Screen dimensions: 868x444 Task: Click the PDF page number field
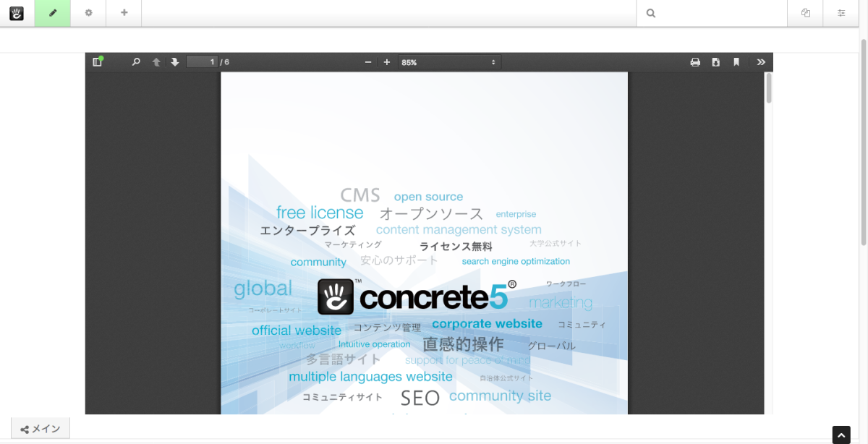coord(203,62)
